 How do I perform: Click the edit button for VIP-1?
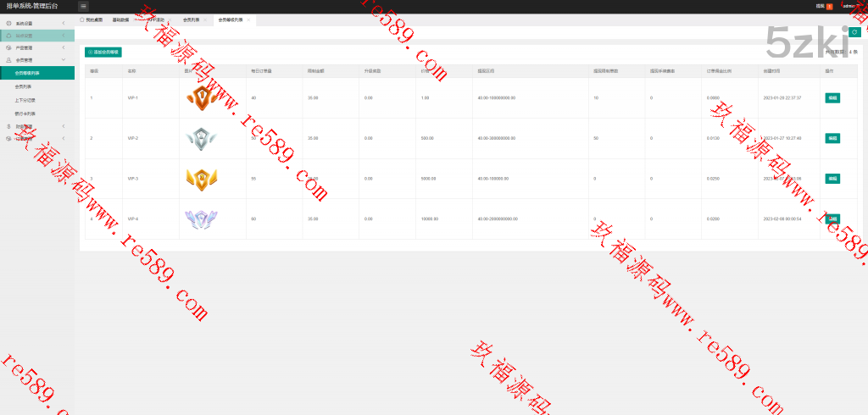(832, 98)
